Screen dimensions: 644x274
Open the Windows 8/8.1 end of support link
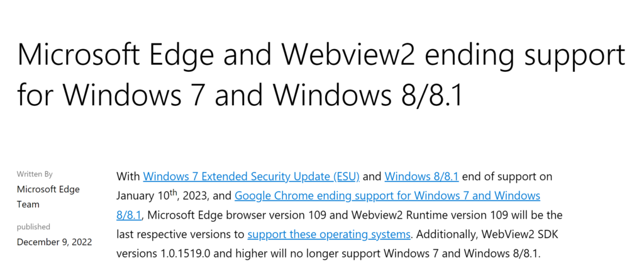tap(421, 177)
